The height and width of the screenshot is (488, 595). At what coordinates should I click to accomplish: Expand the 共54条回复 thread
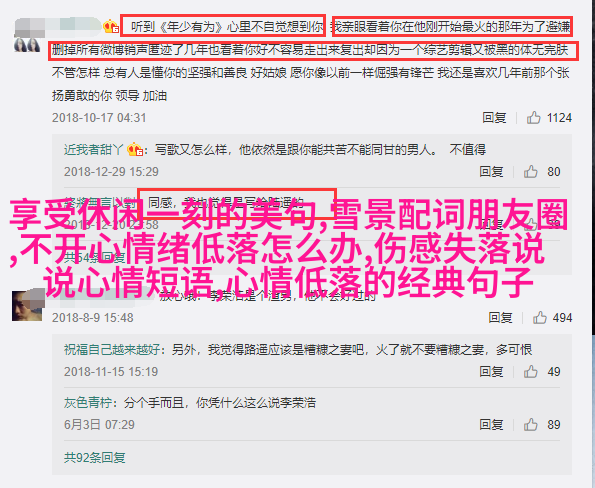tap(94, 258)
